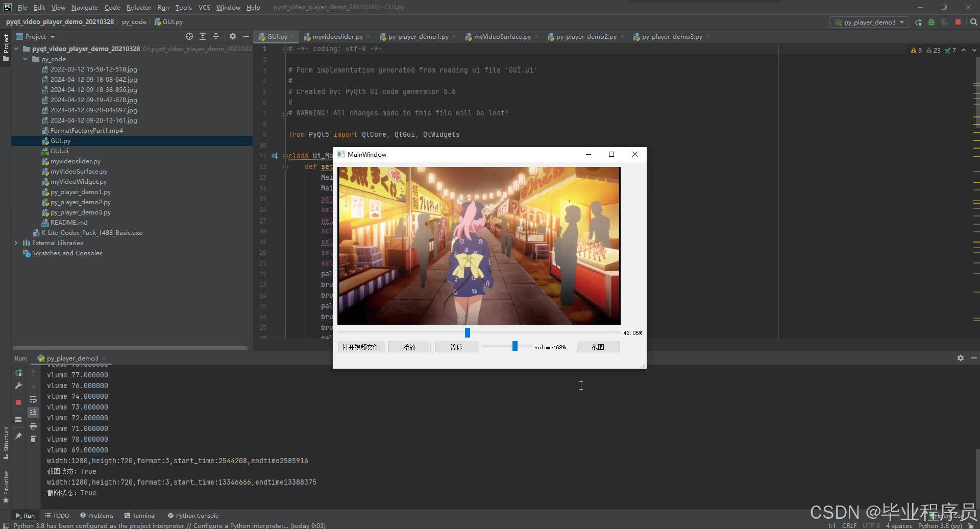
Task: Open the File menu
Action: [x=22, y=7]
